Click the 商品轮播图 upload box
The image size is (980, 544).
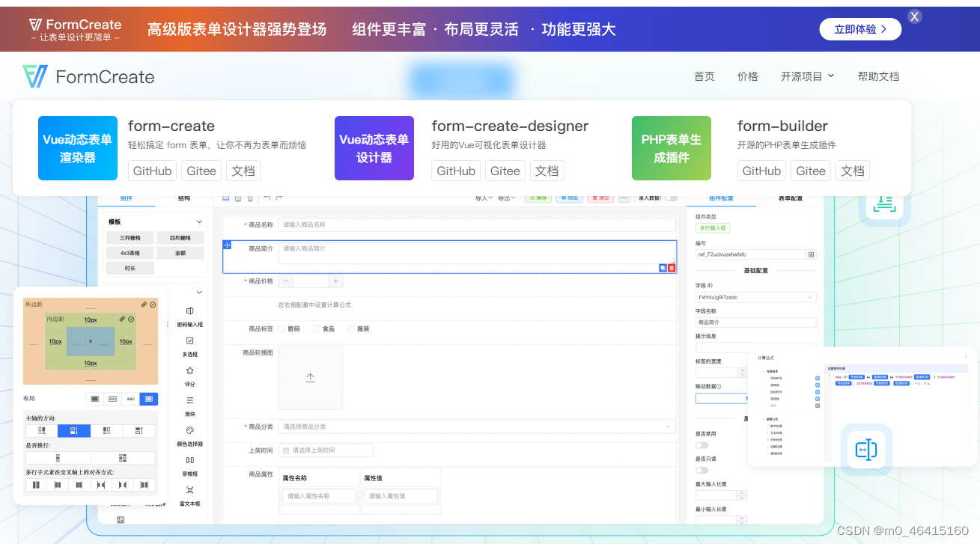[311, 378]
